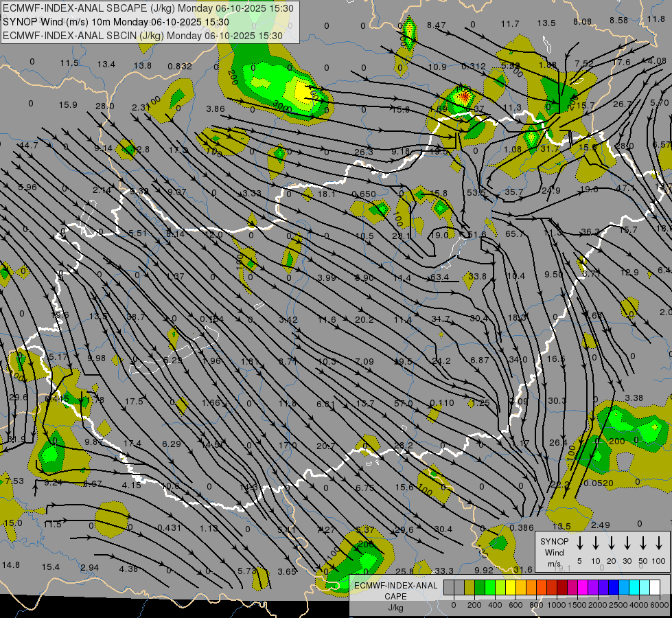Click the map value 65.7
This screenshot has height=618, width=672.
click(x=514, y=233)
